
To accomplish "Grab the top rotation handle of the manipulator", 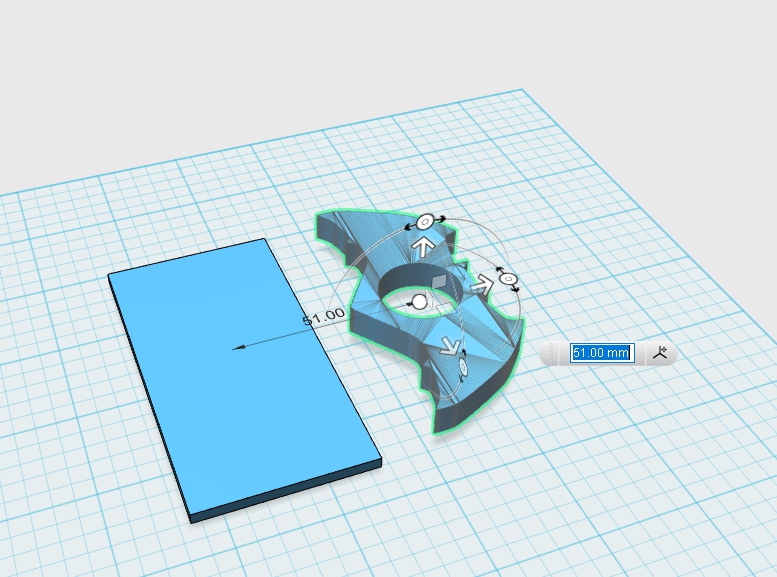I will click(425, 222).
